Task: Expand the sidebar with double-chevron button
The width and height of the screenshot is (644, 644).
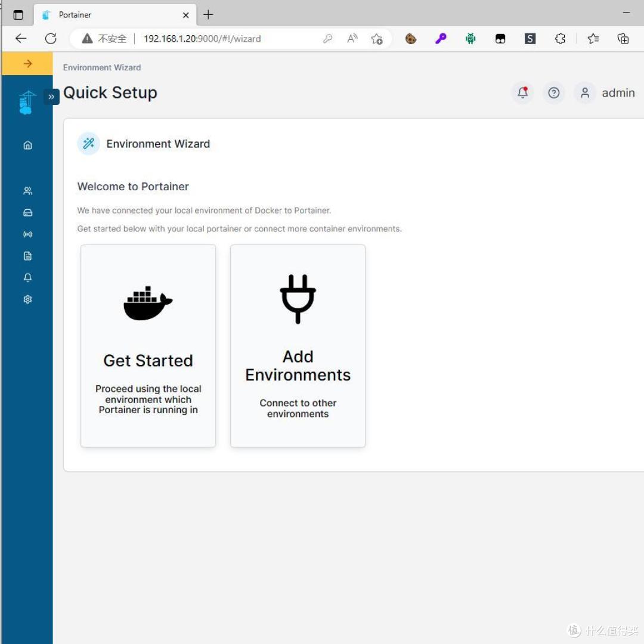Action: (x=51, y=97)
